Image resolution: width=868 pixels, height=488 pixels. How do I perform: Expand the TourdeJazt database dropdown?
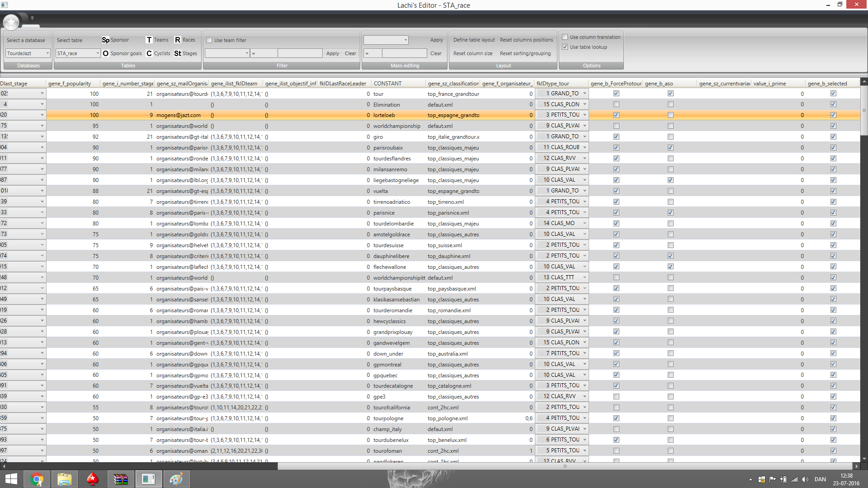[47, 53]
